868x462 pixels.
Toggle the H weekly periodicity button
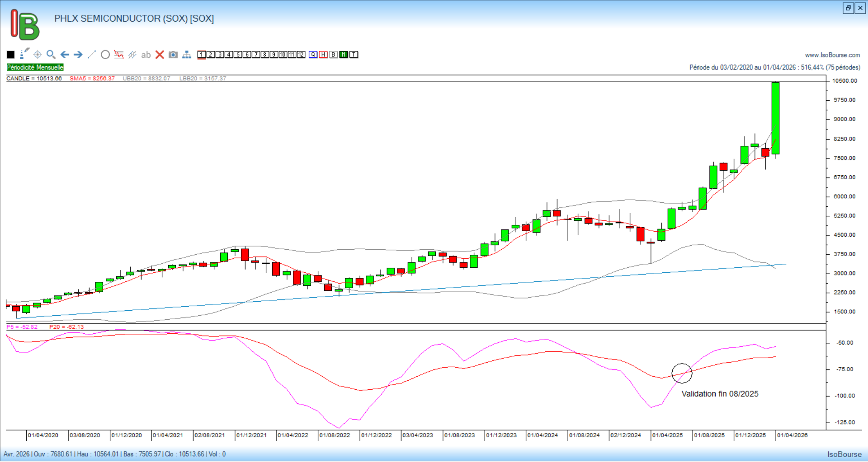tap(323, 55)
